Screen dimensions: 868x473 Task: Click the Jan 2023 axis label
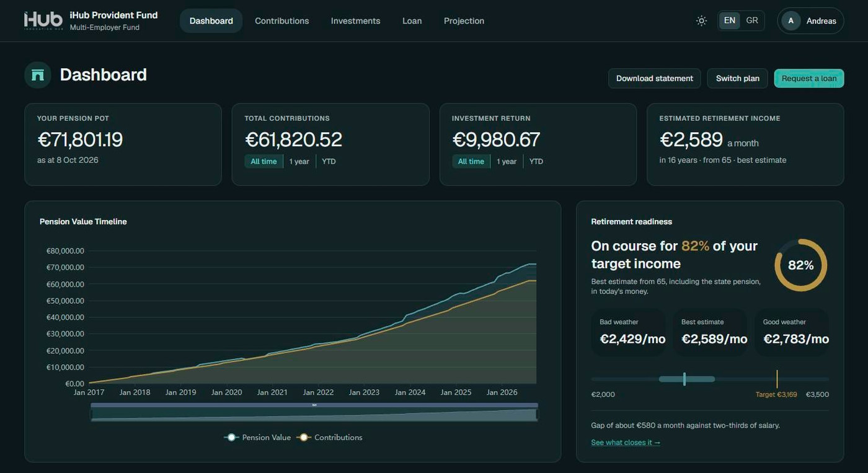364,392
